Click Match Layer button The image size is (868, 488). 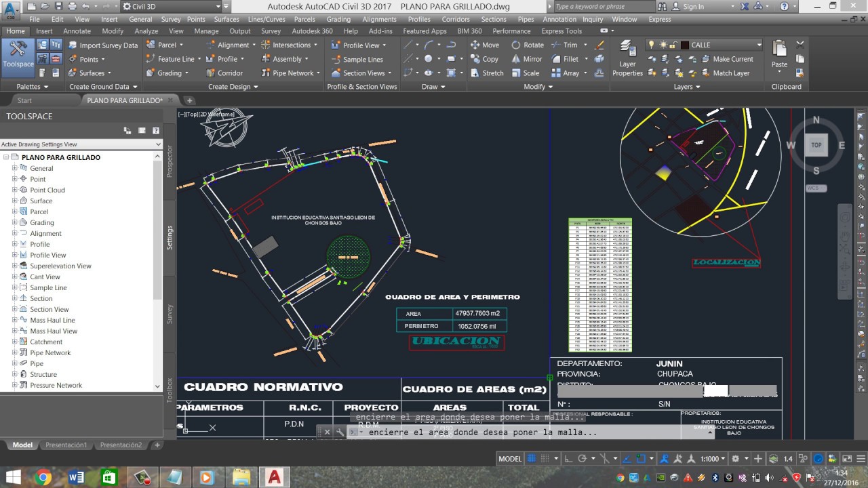coord(726,73)
